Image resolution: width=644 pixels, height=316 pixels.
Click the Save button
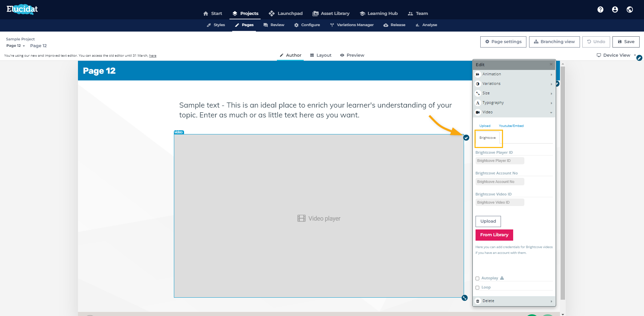626,42
